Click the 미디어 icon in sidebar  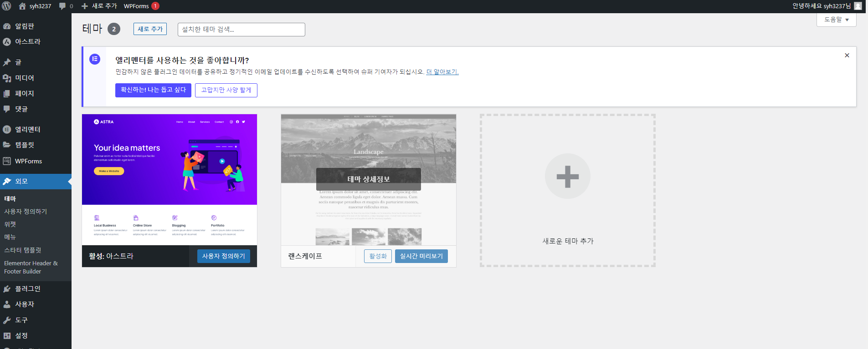[x=7, y=78]
